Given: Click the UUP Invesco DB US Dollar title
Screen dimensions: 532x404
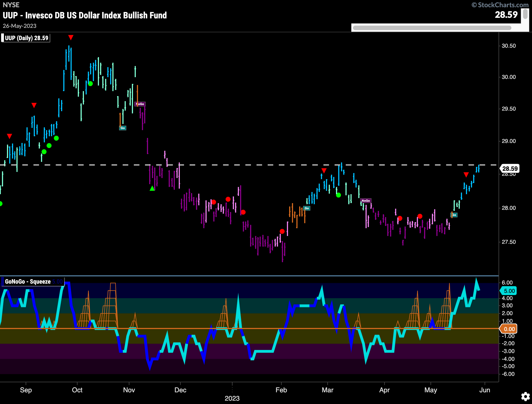Looking at the screenshot, I should point(85,15).
